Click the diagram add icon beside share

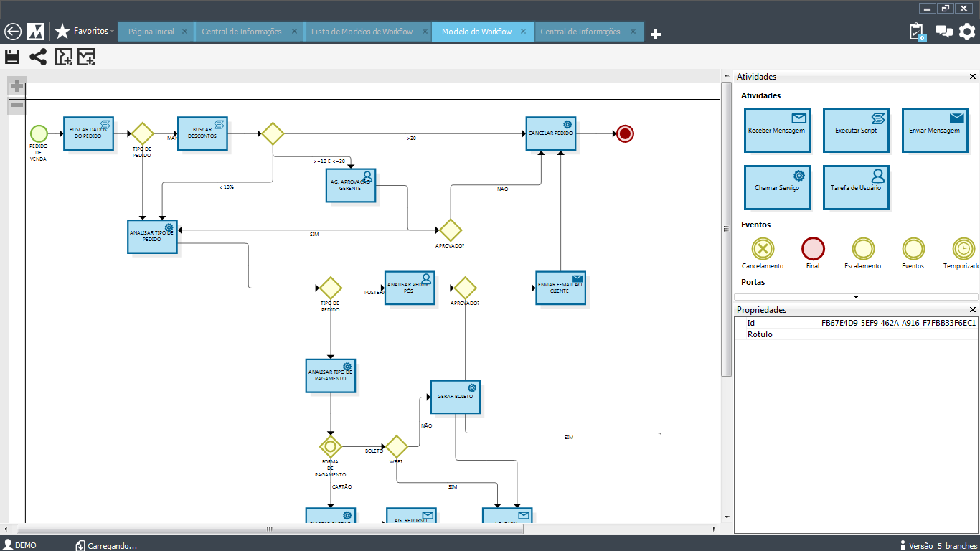pyautogui.click(x=64, y=57)
